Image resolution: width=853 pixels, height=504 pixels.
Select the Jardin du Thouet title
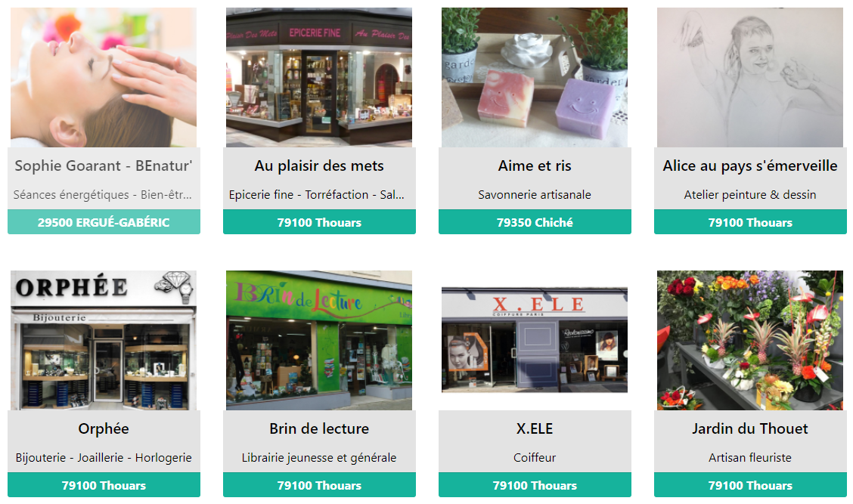click(x=750, y=429)
